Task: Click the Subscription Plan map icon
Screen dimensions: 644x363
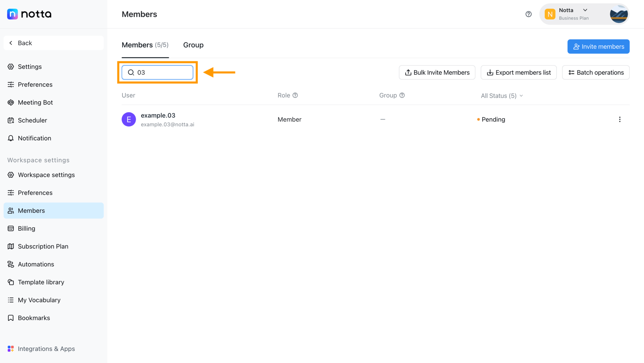Action: tap(11, 246)
